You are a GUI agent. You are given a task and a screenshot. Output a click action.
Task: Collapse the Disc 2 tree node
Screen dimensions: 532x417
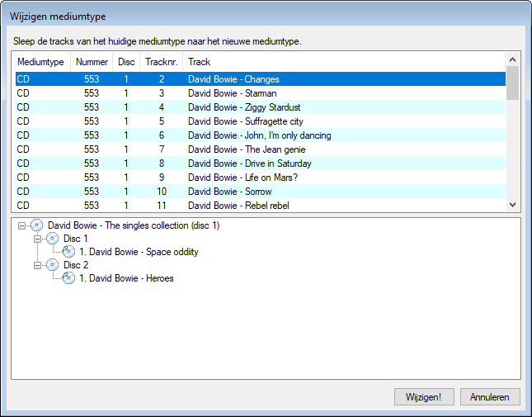(x=37, y=265)
